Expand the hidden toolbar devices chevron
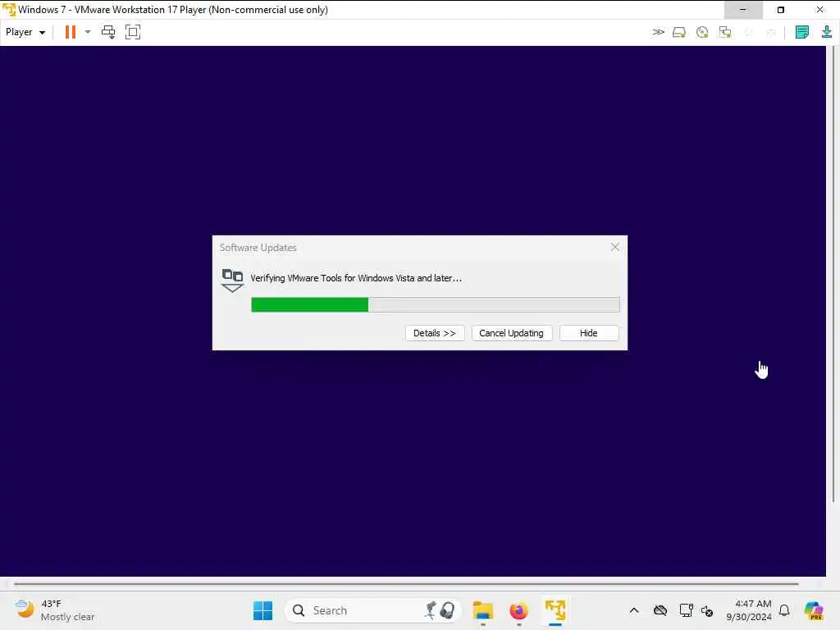The height and width of the screenshot is (630, 840). [x=658, y=32]
